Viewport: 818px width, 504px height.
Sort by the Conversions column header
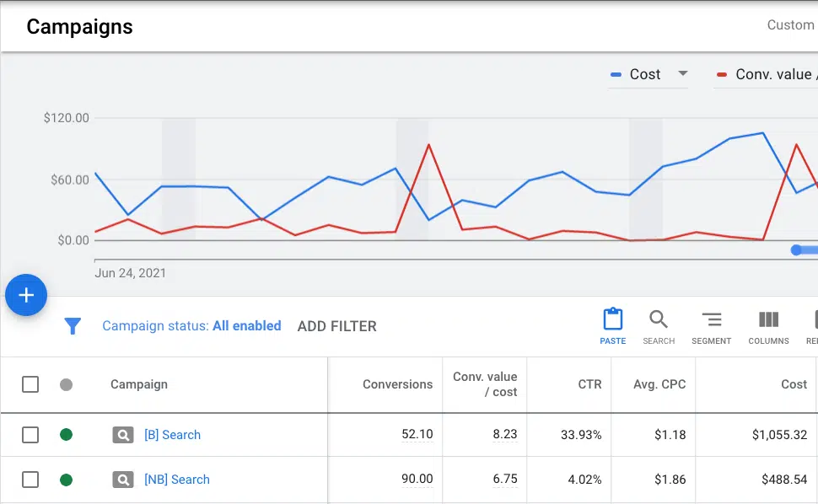point(397,384)
